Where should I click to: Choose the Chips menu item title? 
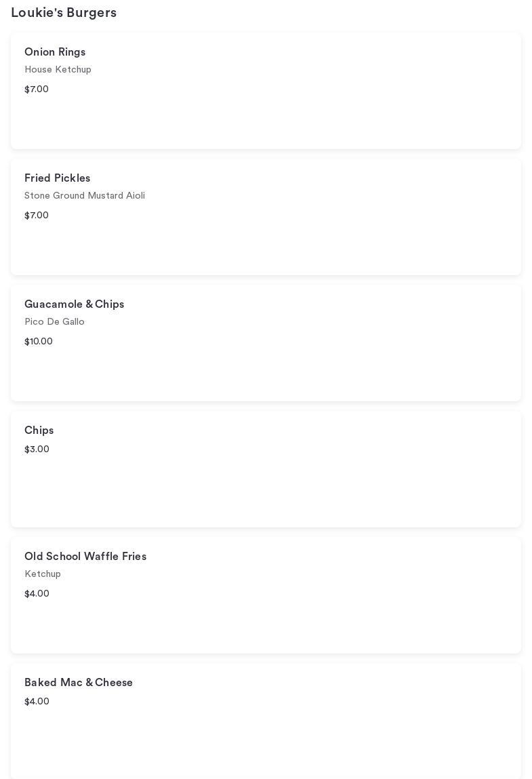pos(39,431)
